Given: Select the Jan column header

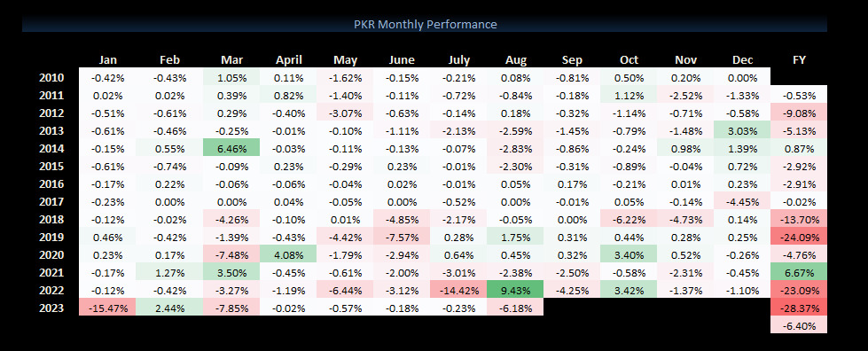Looking at the screenshot, I should [x=108, y=59].
